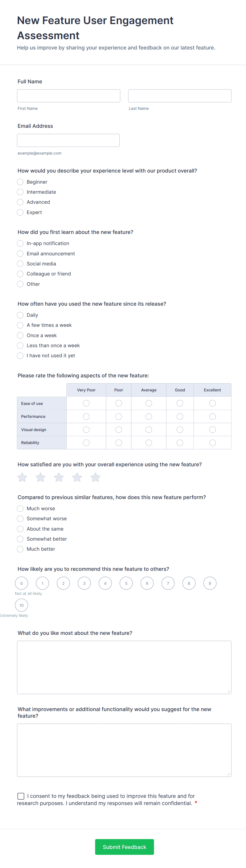This screenshot has width=246, height=868.
Task: Rate Ease of use as Excellent
Action: (x=212, y=403)
